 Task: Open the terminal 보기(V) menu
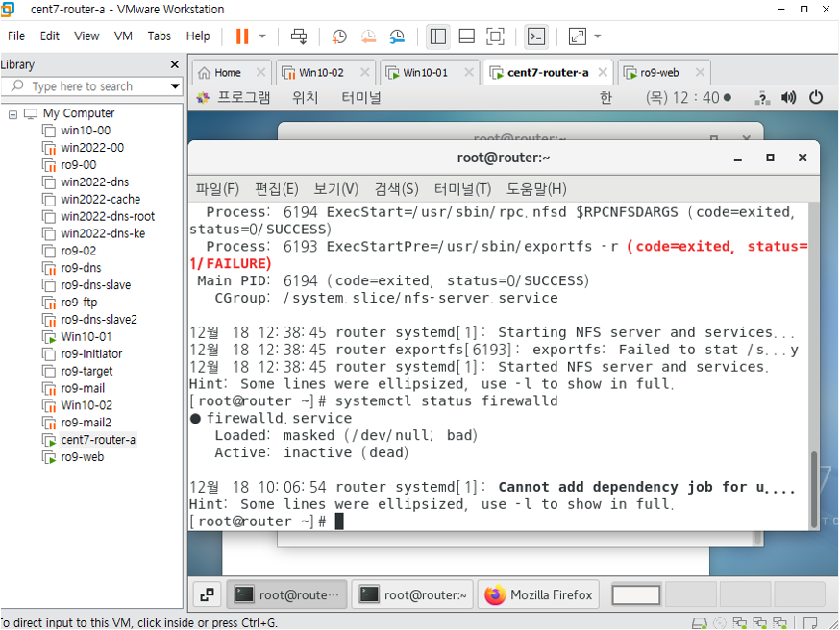coord(335,189)
